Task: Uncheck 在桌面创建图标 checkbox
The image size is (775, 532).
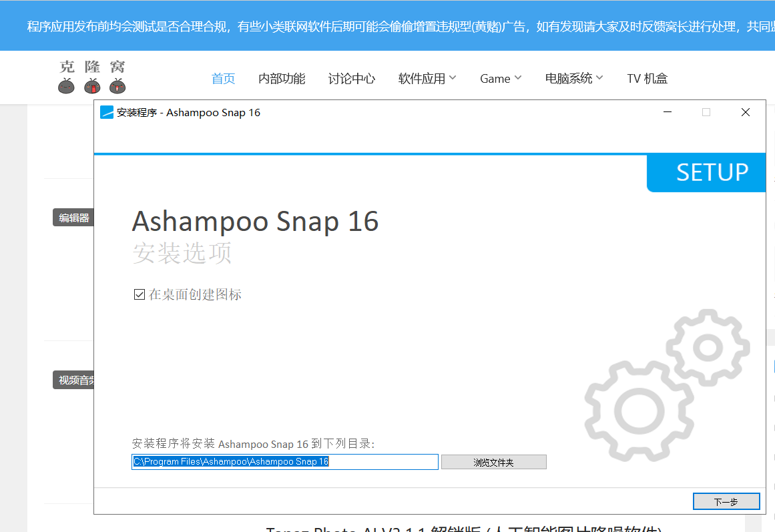Action: click(140, 294)
